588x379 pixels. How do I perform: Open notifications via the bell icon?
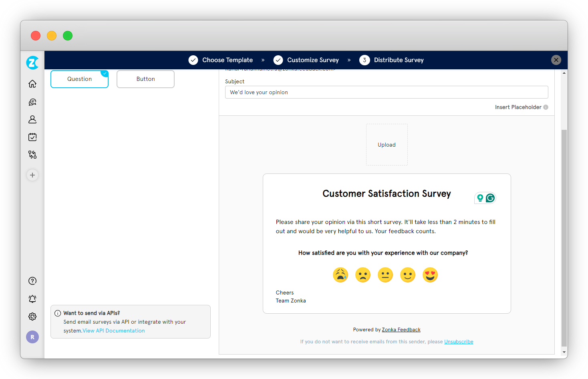(32, 298)
